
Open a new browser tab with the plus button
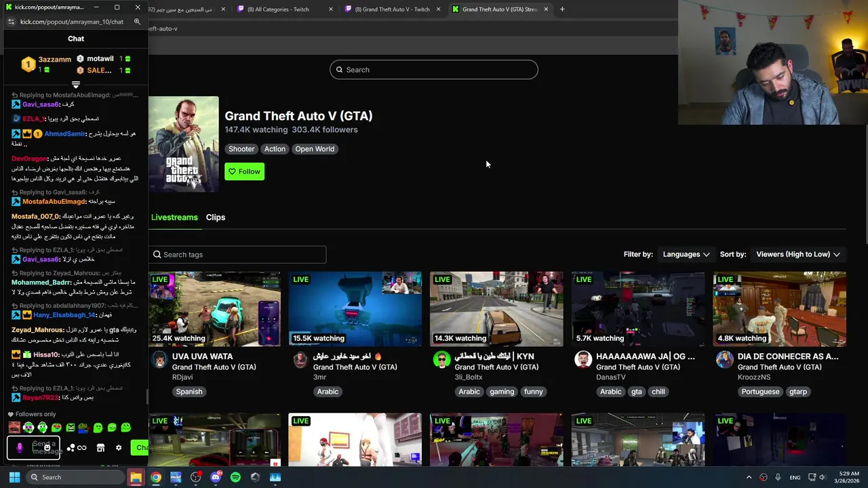click(x=562, y=9)
